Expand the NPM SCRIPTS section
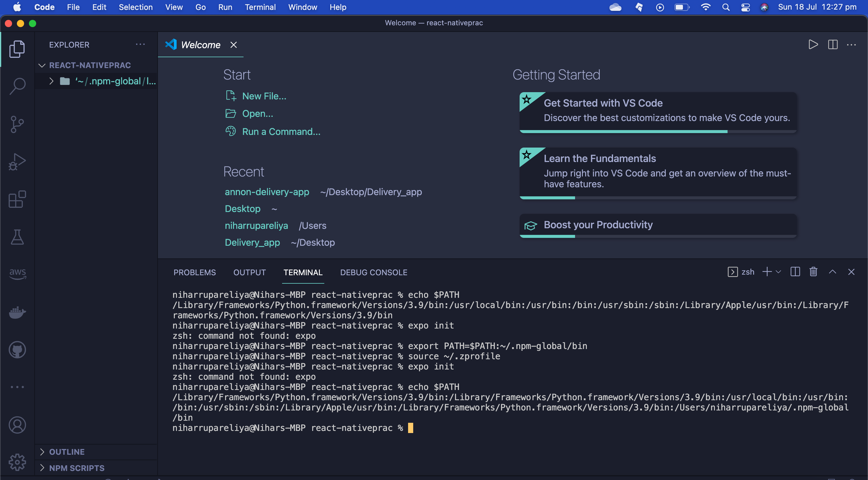This screenshot has height=480, width=868. 96,468
